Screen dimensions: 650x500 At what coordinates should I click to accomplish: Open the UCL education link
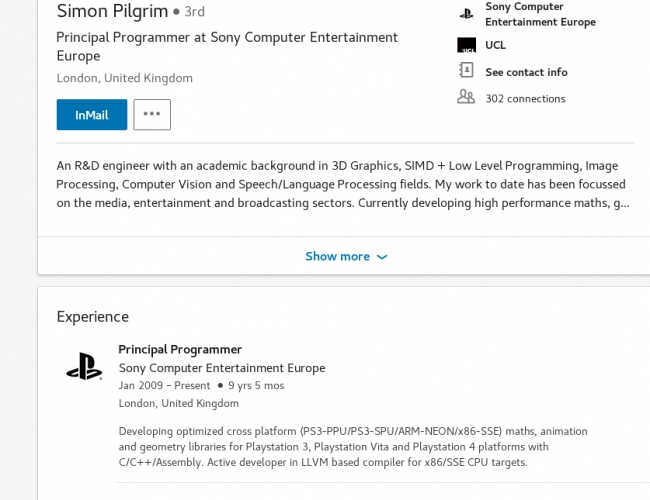(x=496, y=45)
